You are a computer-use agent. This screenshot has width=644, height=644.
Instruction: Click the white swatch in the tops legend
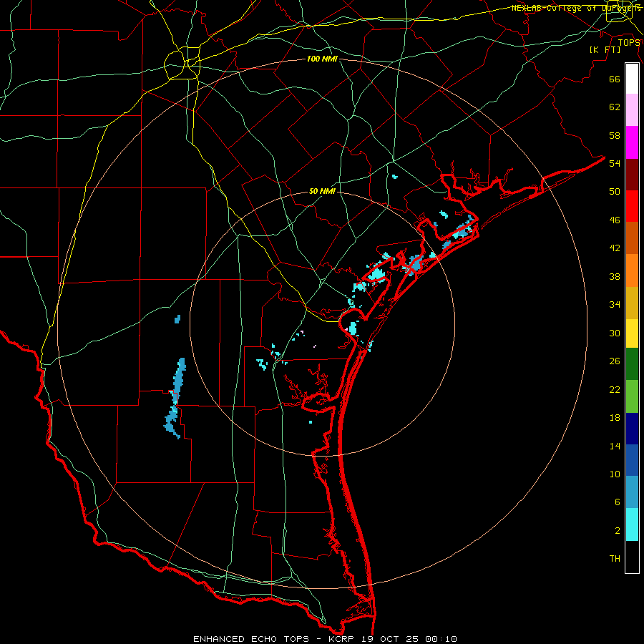tap(632, 79)
